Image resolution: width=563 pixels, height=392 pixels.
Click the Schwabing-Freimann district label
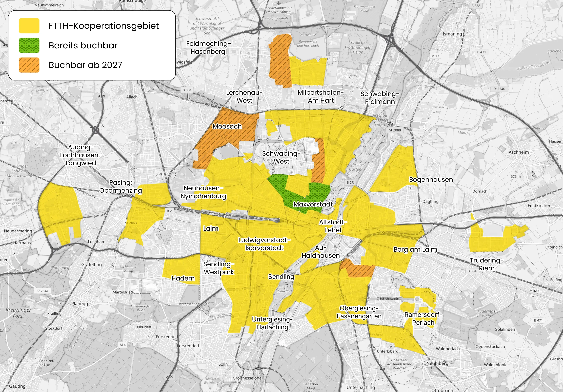pos(380,98)
